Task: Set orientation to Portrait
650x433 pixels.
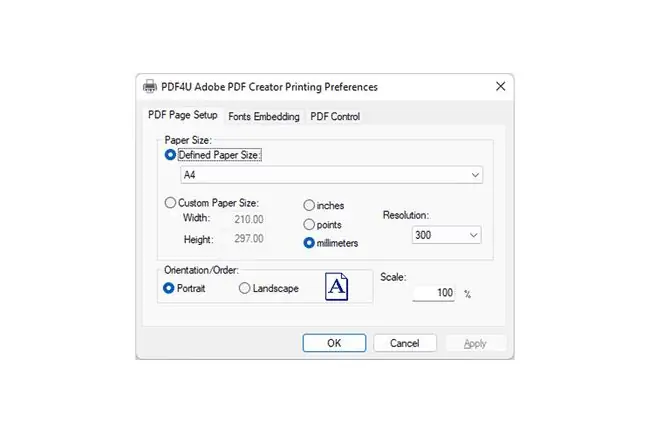Action: point(168,288)
